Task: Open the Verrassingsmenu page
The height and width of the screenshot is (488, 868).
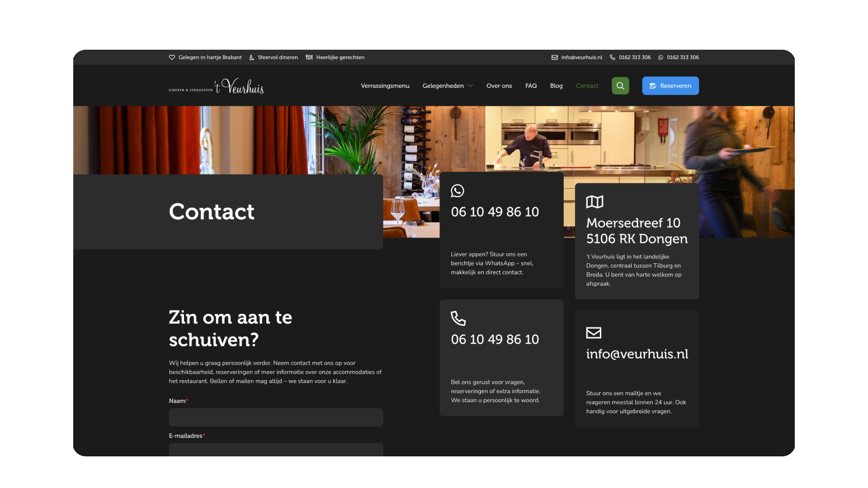Action: [x=385, y=86]
